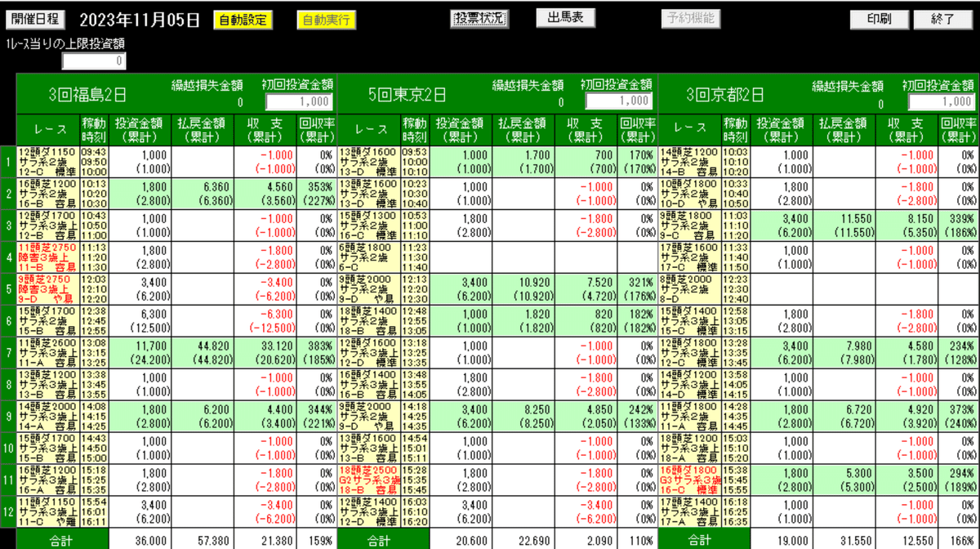This screenshot has height=549, width=980.
Task: Click Kyoto total balance 12,550
Action: 906,540
